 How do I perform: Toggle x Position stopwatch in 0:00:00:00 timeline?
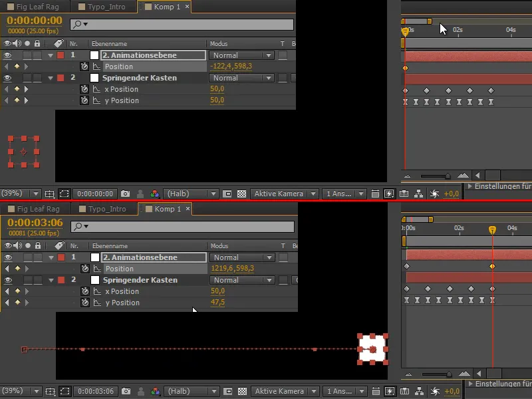(84, 89)
